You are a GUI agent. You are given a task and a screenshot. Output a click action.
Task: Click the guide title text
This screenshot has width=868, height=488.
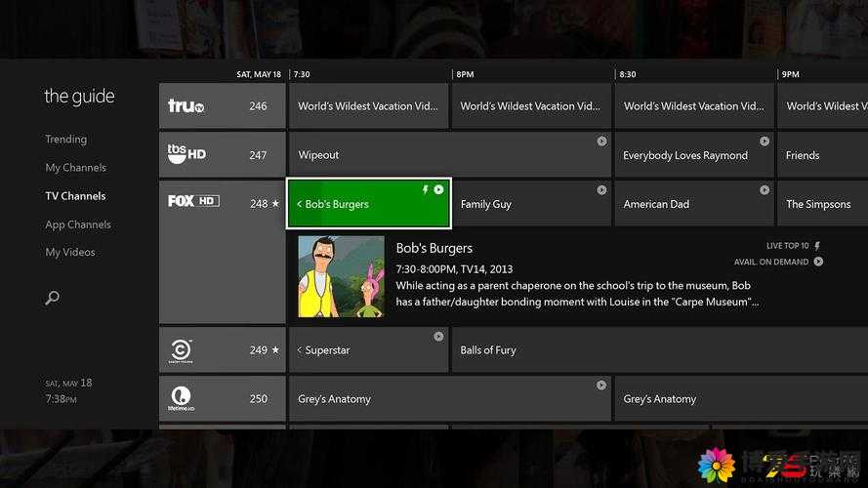(x=79, y=97)
